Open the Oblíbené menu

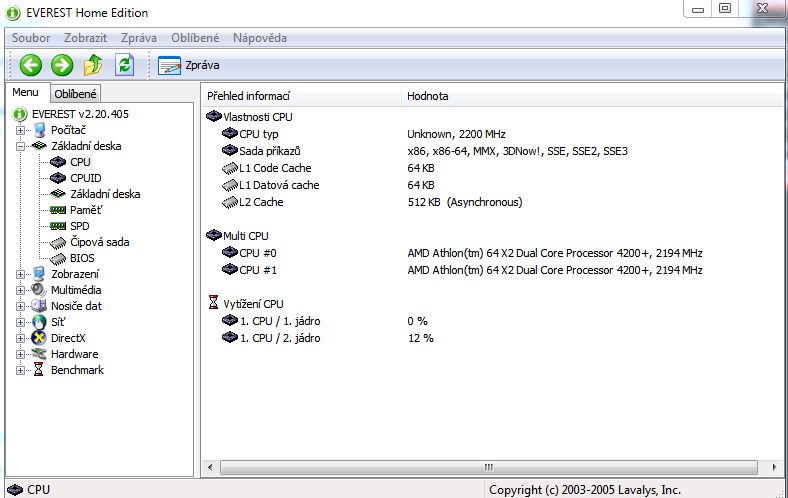[x=195, y=38]
